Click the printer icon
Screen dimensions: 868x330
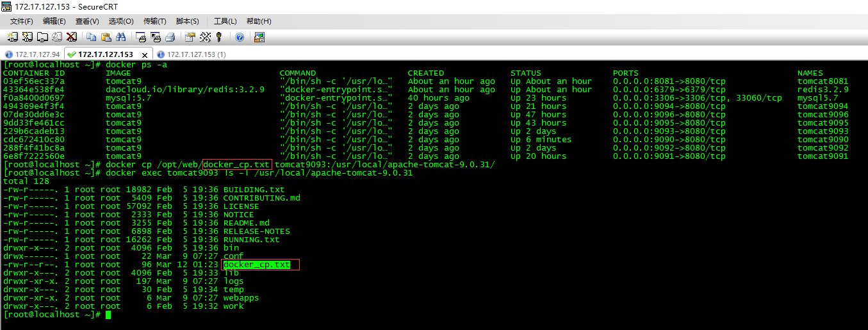[x=170, y=37]
